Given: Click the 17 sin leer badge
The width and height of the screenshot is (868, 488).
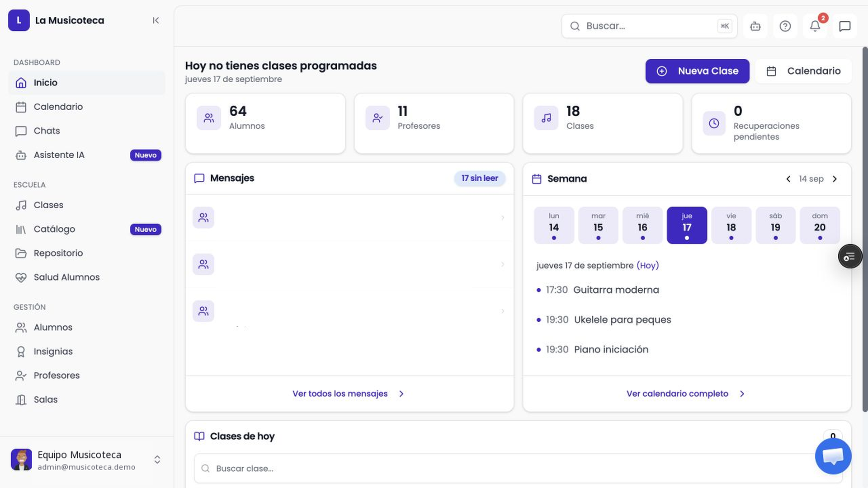Looking at the screenshot, I should click(480, 178).
